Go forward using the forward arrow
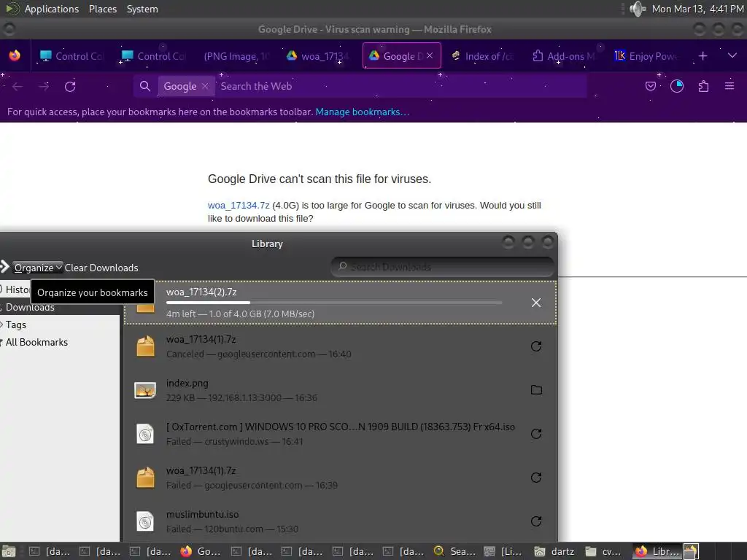 tap(44, 86)
